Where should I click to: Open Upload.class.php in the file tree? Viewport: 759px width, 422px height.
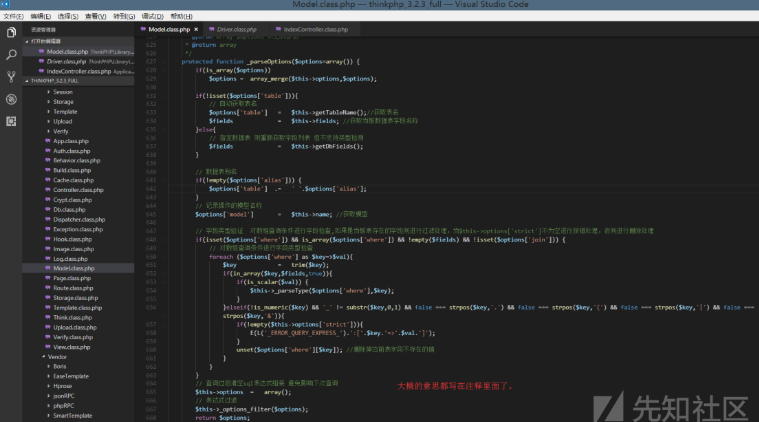[x=75, y=327]
